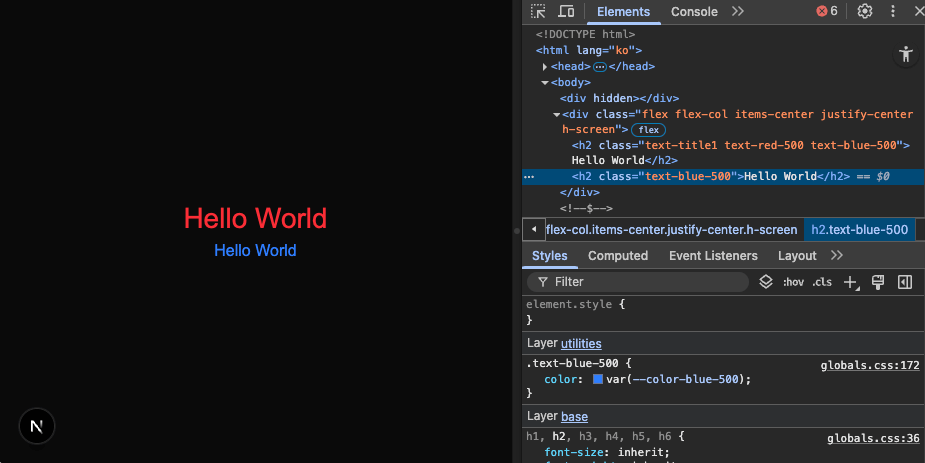Image resolution: width=925 pixels, height=463 pixels.
Task: Open globals.css:172 source link
Action: 870,365
